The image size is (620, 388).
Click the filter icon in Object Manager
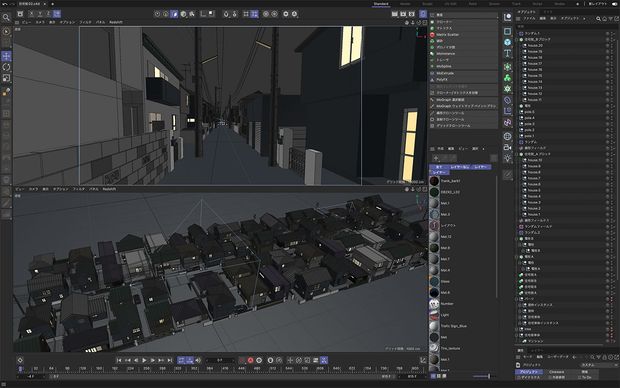coord(610,19)
